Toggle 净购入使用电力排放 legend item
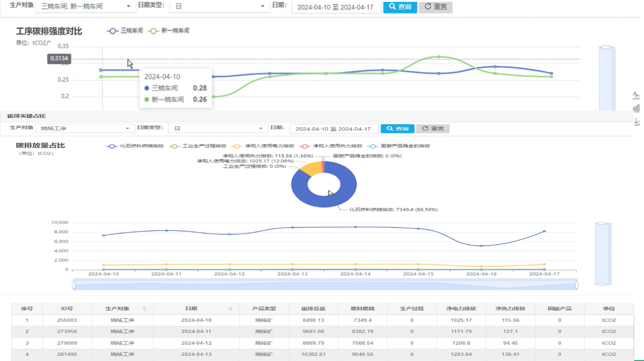This screenshot has width=644, height=361. pyautogui.click(x=264, y=146)
